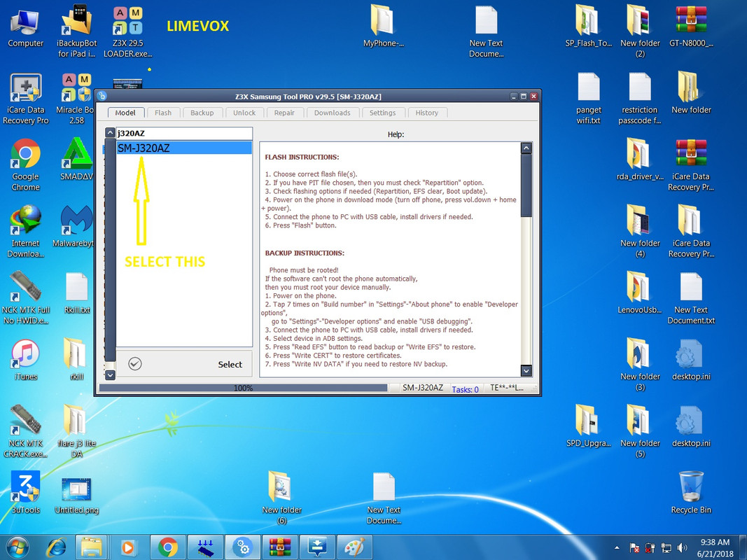
Task: Open the Flash tab
Action: pyautogui.click(x=163, y=113)
